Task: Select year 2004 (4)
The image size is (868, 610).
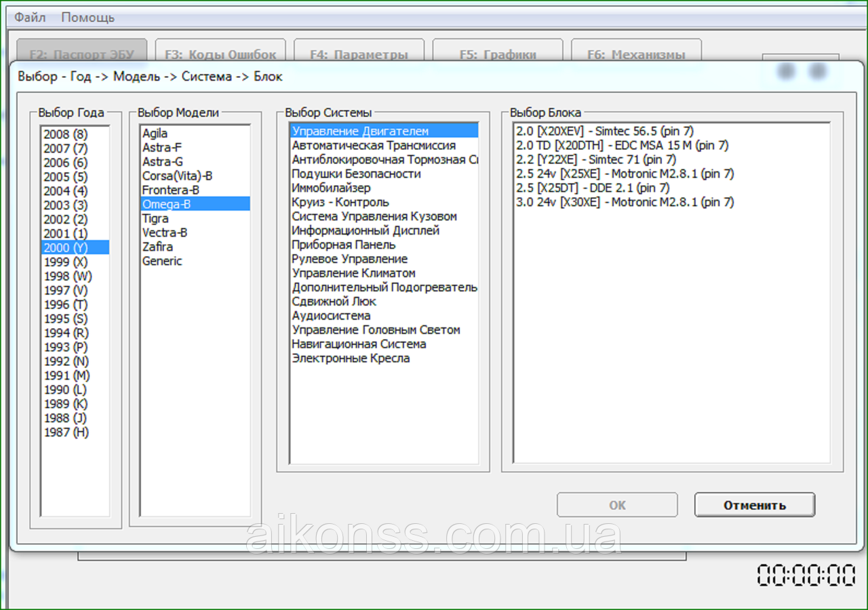Action: coord(75,191)
